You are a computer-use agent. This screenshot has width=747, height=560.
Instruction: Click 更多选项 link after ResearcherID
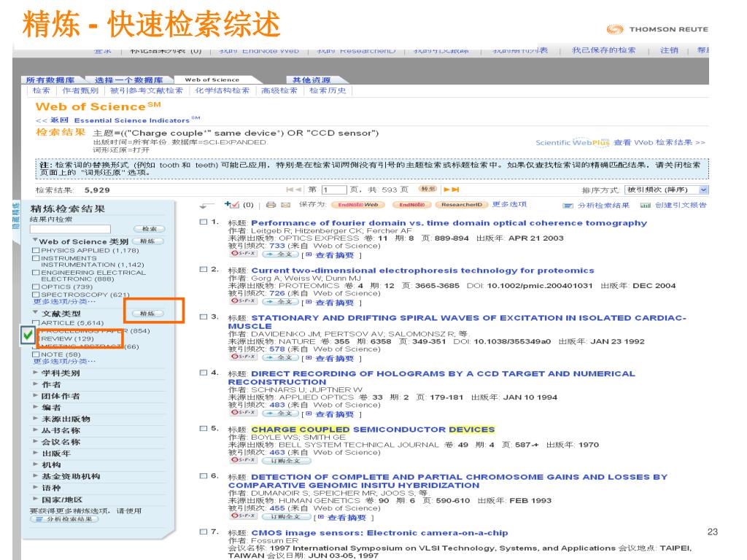pyautogui.click(x=509, y=204)
